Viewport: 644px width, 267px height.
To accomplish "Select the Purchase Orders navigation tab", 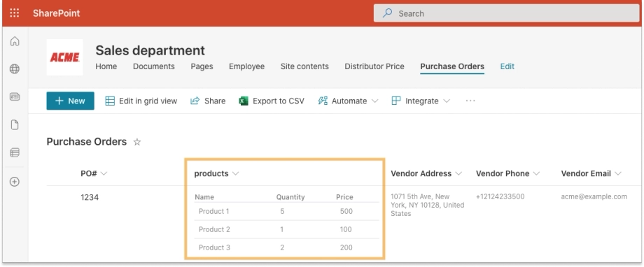I will click(x=452, y=66).
